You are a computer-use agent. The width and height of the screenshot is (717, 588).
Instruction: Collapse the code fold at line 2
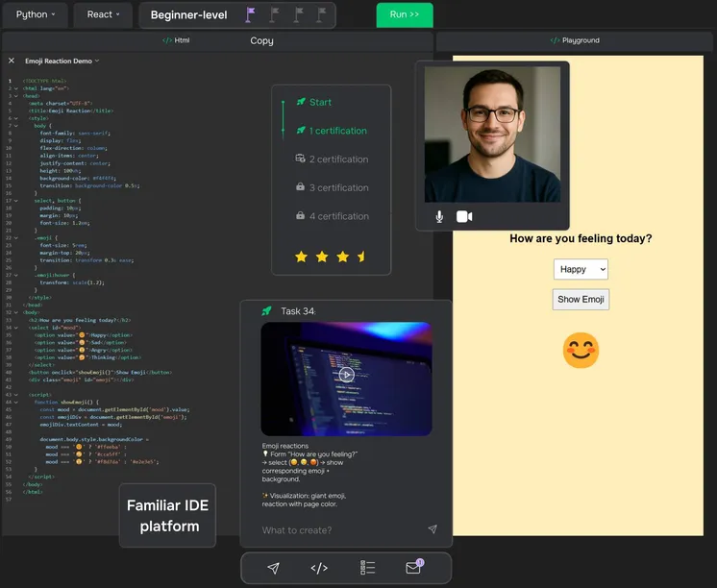16,88
